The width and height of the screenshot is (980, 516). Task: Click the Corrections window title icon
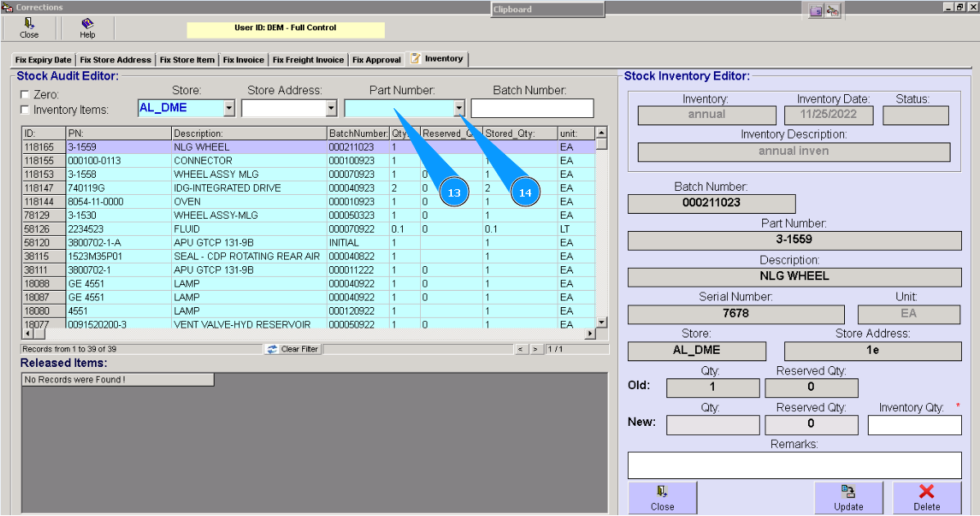click(7, 7)
